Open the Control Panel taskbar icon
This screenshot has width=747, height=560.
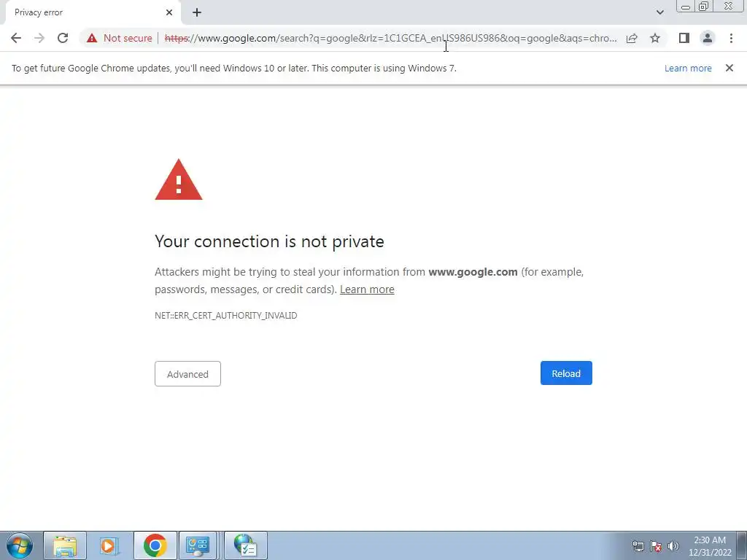[198, 545]
